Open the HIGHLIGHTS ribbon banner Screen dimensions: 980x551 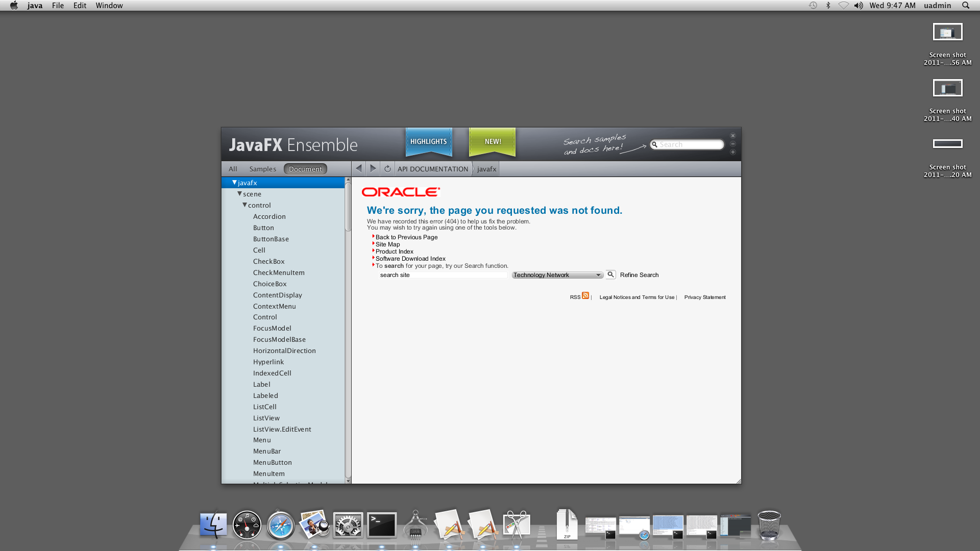429,141
